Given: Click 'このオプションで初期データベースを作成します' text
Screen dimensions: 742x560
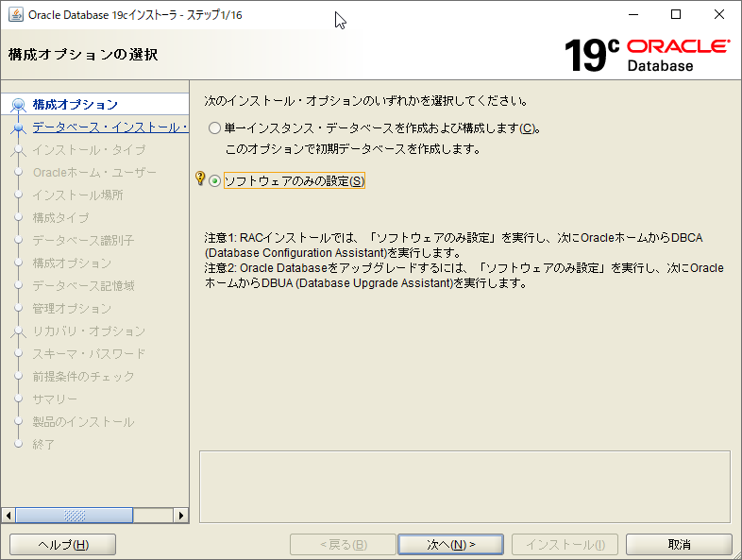Looking at the screenshot, I should tap(353, 149).
